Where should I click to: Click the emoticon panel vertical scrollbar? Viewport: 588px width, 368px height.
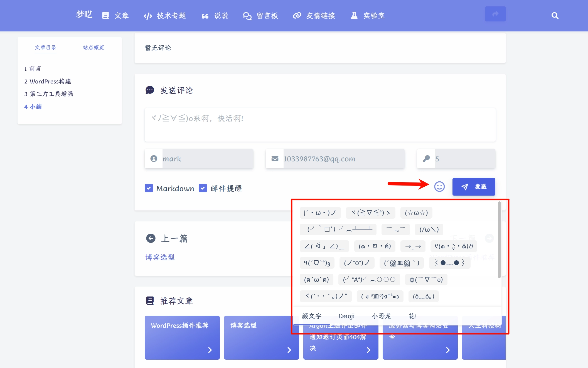coord(499,240)
